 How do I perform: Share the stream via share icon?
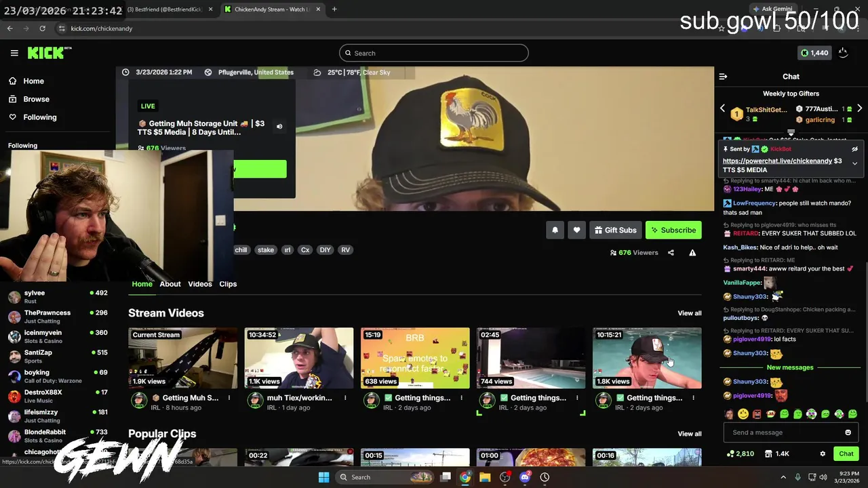tap(671, 253)
